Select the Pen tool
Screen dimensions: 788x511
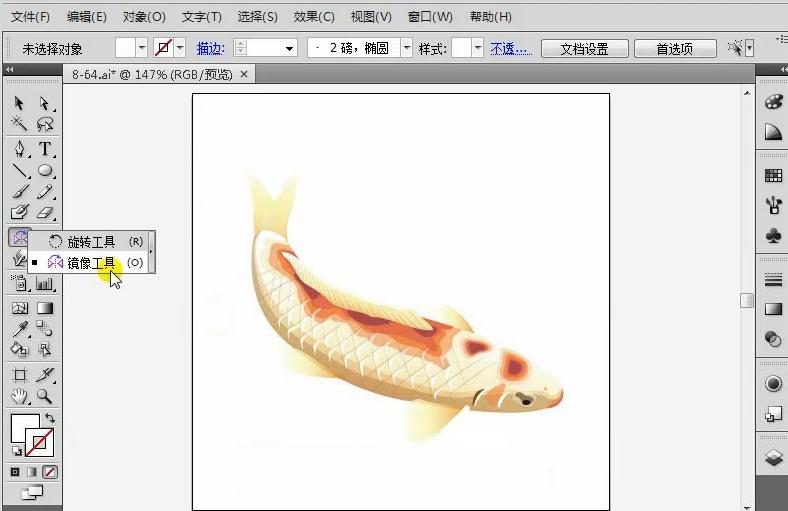tap(19, 149)
